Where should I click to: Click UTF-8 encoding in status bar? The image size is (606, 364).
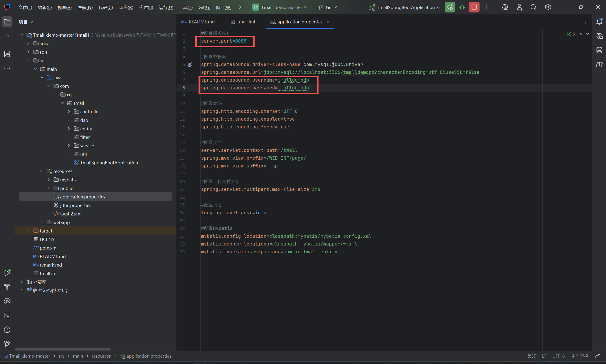coord(558,356)
